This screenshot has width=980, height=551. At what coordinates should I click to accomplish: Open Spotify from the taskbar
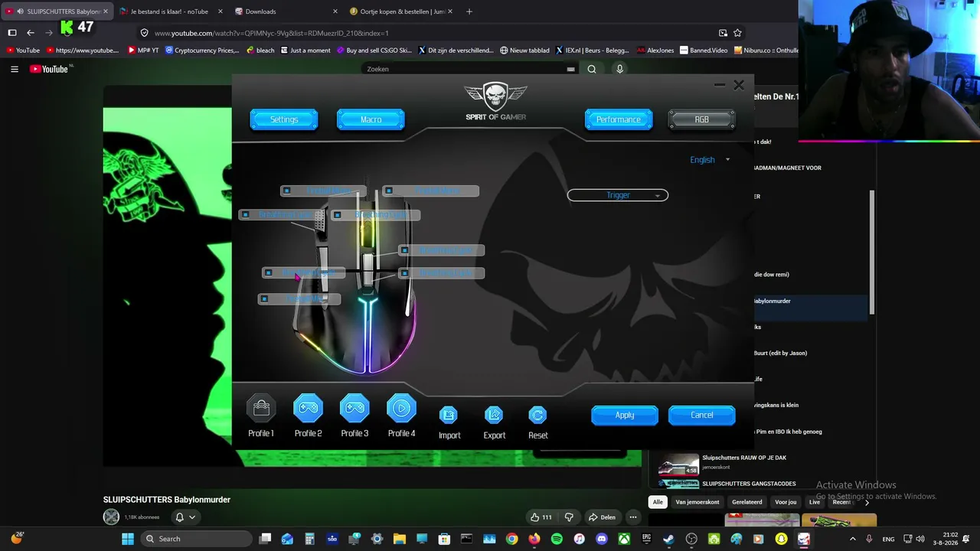[557, 539]
